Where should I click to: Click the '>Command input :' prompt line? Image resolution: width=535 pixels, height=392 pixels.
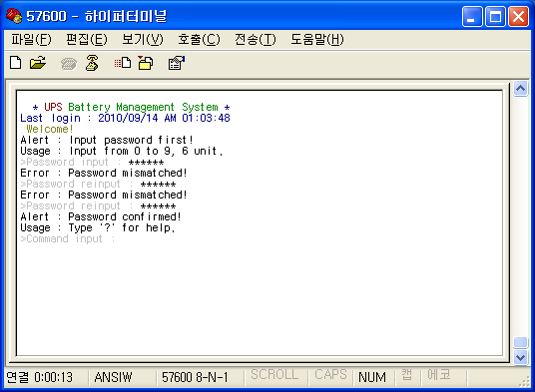click(x=68, y=239)
